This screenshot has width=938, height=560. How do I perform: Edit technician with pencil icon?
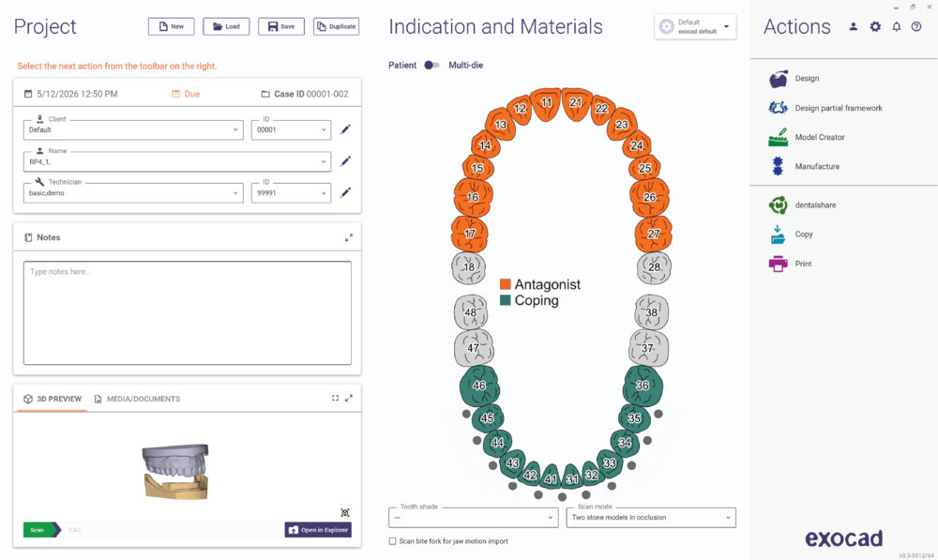click(x=345, y=192)
